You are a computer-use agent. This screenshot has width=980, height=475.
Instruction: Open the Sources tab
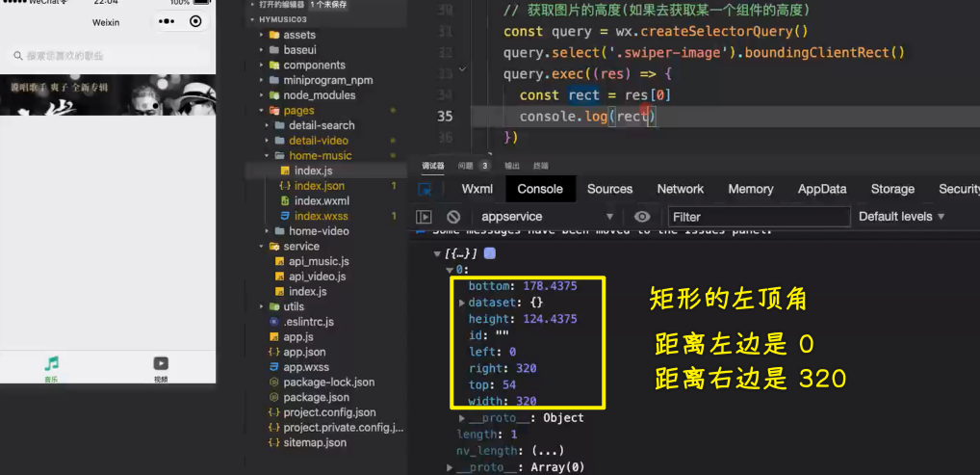click(609, 189)
